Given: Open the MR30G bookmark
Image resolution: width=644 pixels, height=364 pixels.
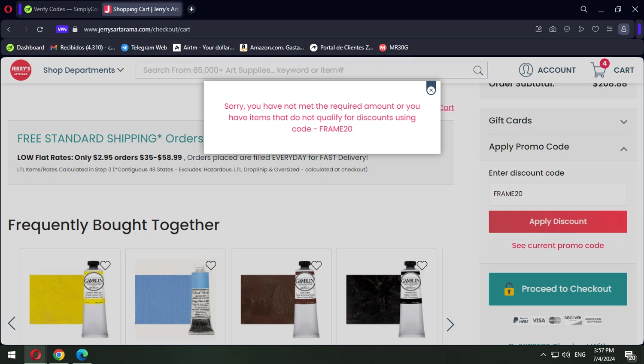Looking at the screenshot, I should click(x=394, y=48).
